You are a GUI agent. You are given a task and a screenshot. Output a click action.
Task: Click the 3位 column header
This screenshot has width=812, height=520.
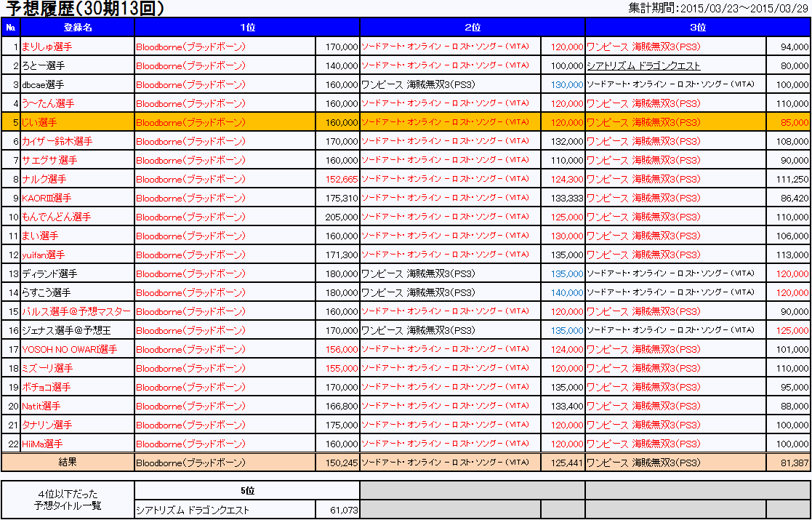click(698, 28)
